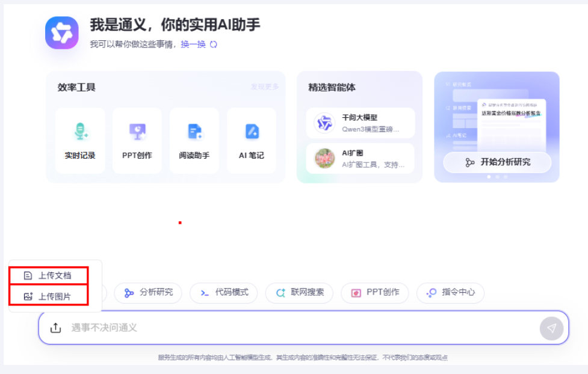Click the 开始分析研究 button

click(x=497, y=162)
